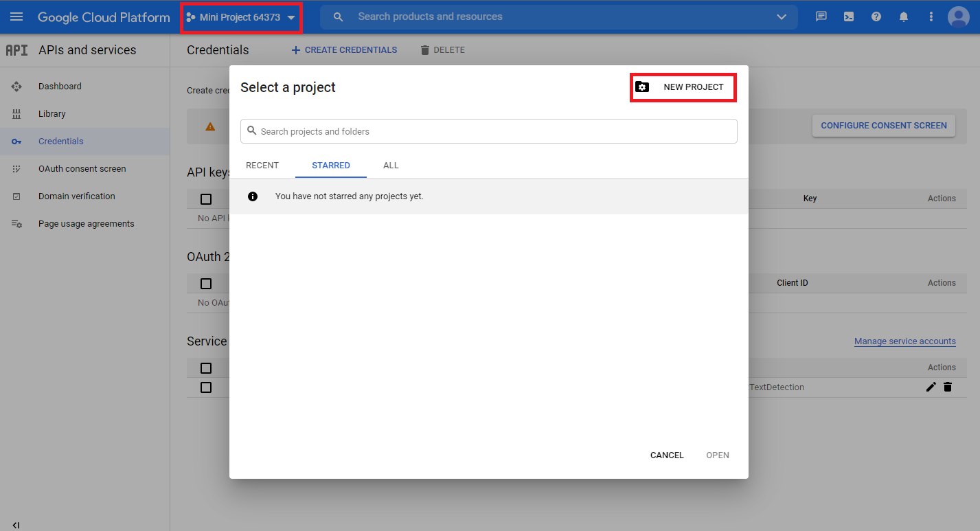The image size is (980, 531).
Task: Open the user account avatar
Action: click(x=958, y=17)
